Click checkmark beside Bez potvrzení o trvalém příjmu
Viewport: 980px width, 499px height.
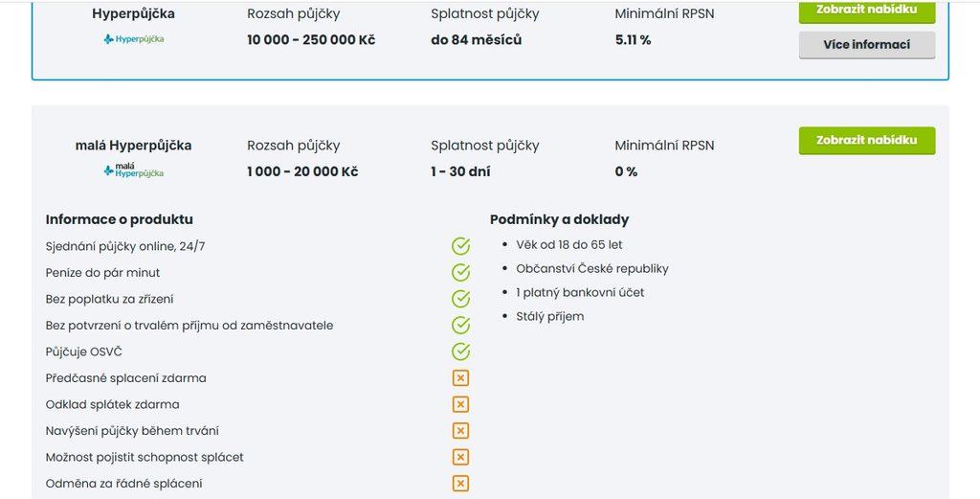click(460, 325)
